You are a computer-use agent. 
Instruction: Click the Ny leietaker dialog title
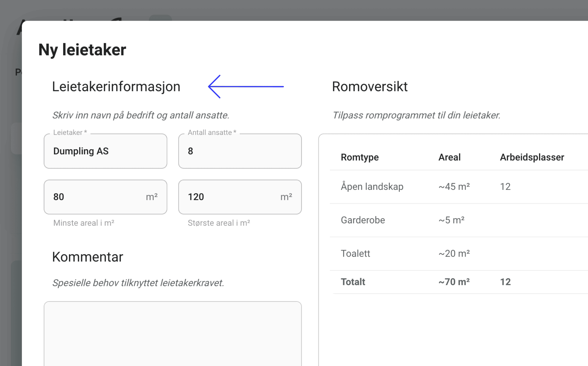tap(82, 50)
